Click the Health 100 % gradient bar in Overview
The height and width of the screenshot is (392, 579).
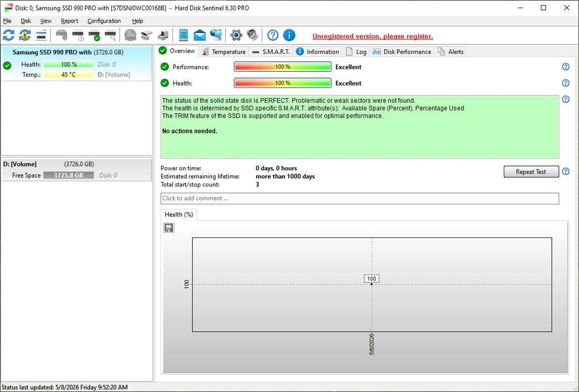click(x=283, y=83)
